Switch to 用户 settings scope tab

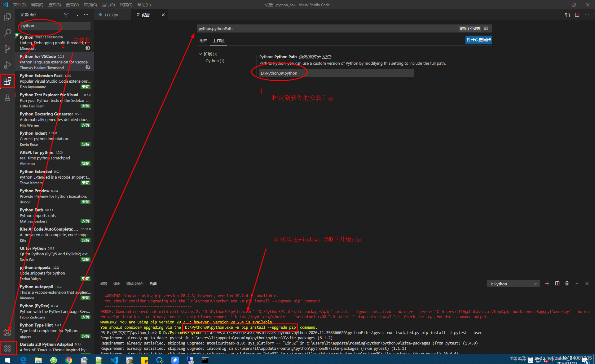[x=203, y=41]
